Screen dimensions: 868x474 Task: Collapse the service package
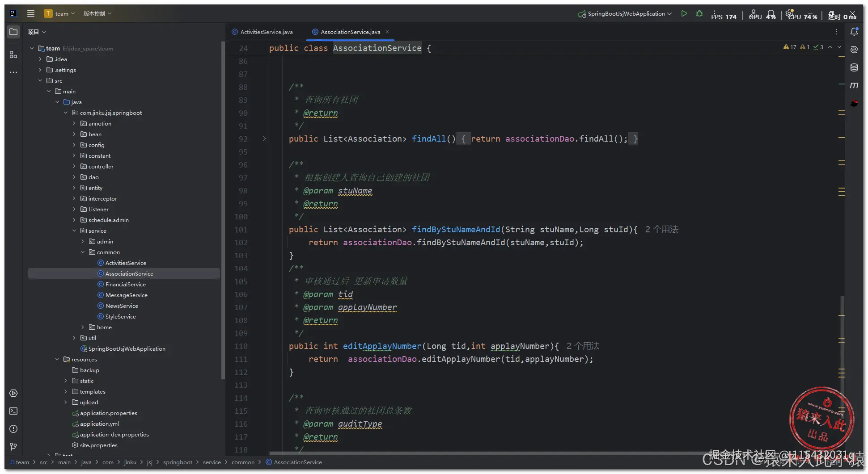pyautogui.click(x=74, y=231)
